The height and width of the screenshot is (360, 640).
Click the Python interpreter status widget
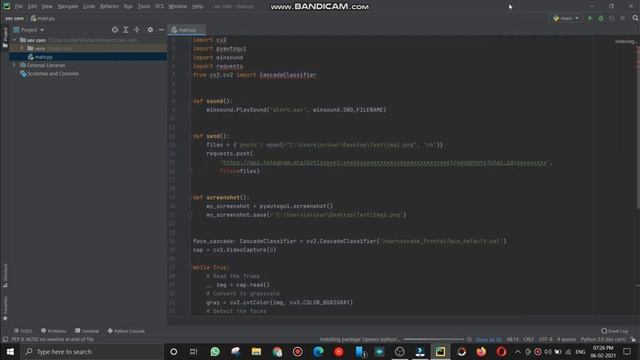(x=603, y=340)
